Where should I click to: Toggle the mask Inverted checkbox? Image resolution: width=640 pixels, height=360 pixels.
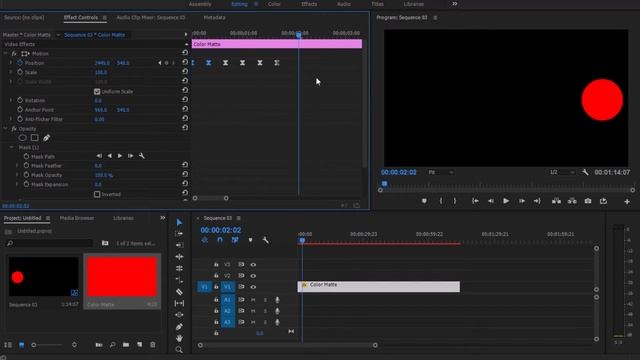click(x=97, y=194)
